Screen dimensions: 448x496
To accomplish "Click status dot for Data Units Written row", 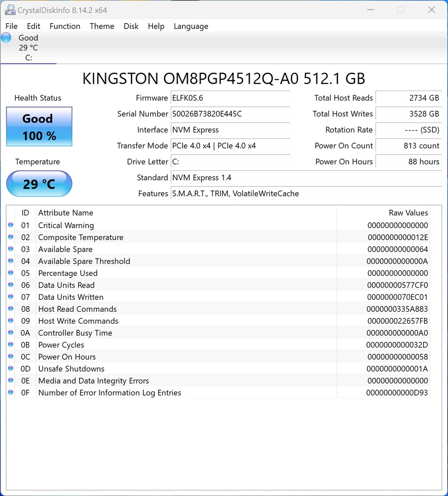I will pos(11,297).
